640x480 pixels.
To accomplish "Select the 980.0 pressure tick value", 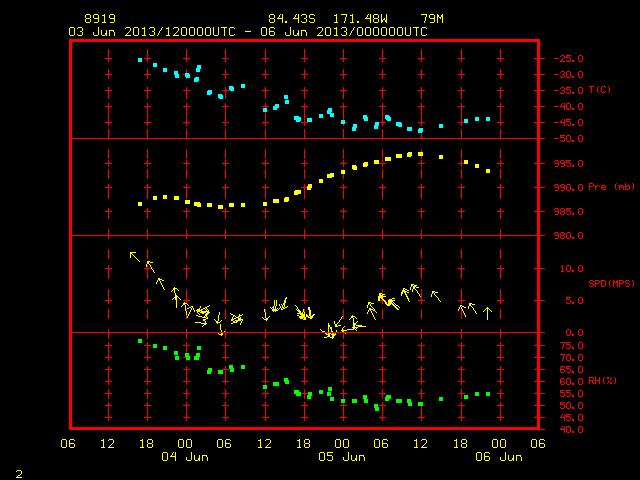I will click(x=568, y=236).
